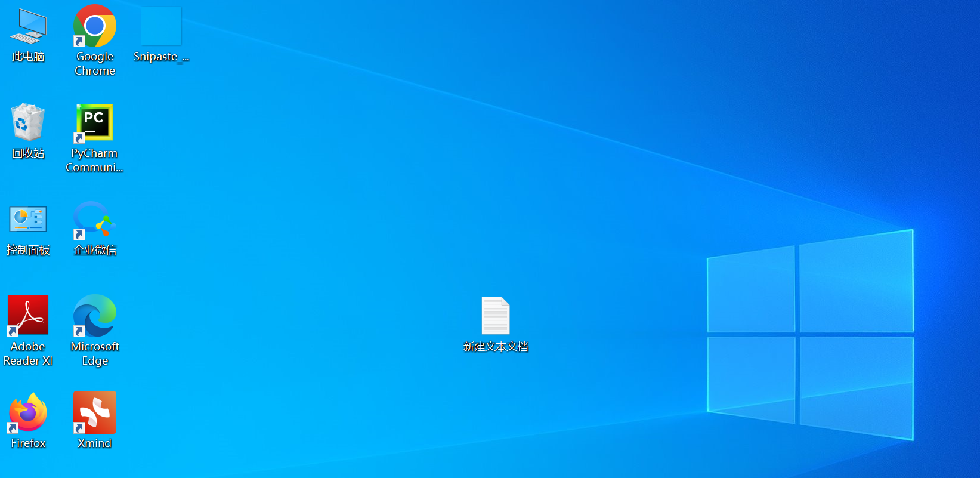
Task: Click the '企业微信' label text
Action: coord(95,249)
